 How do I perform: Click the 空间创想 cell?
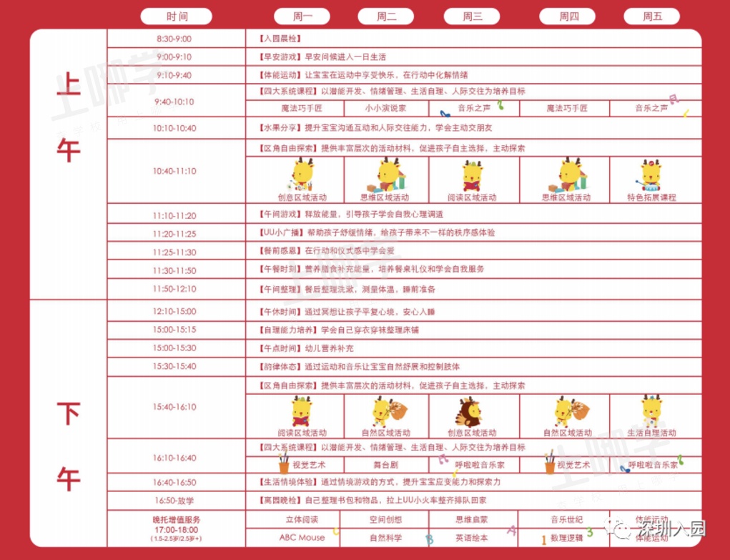[x=385, y=519]
